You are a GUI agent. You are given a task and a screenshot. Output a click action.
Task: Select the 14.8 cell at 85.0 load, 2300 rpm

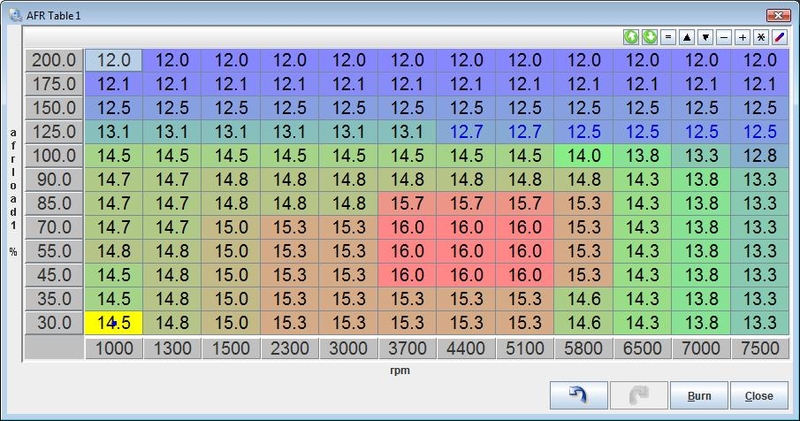[290, 203]
